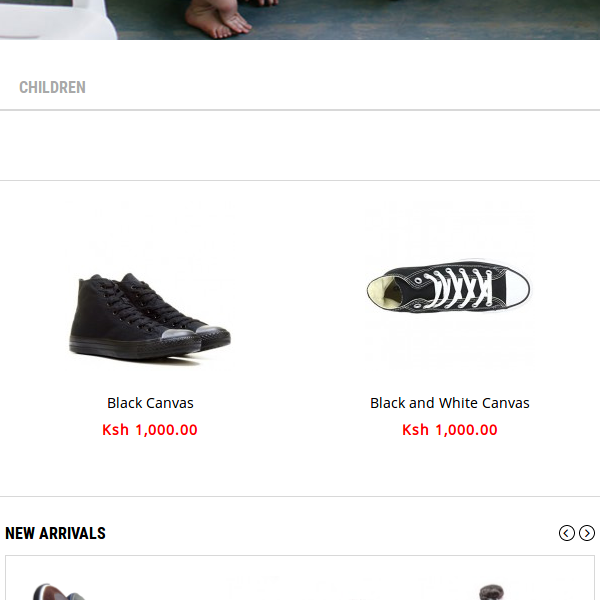Click the white laces on the low-top sneaker
Image resolution: width=600 pixels, height=600 pixels.
(x=455, y=288)
